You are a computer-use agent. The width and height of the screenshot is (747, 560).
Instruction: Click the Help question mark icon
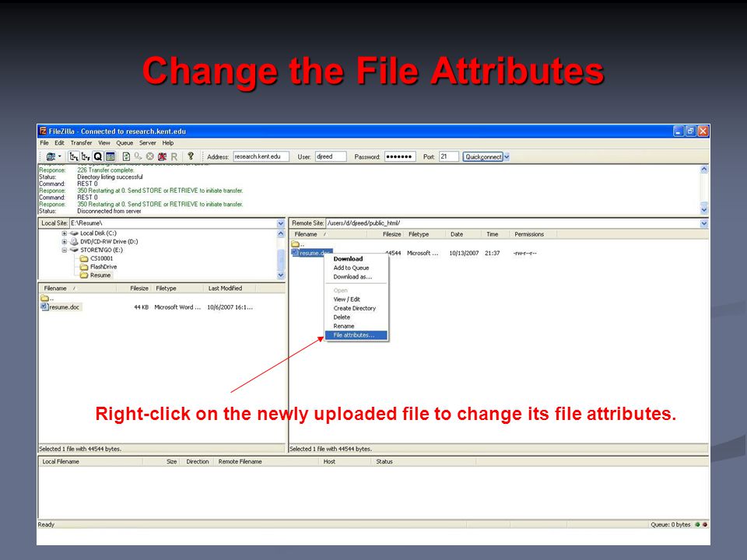191,156
